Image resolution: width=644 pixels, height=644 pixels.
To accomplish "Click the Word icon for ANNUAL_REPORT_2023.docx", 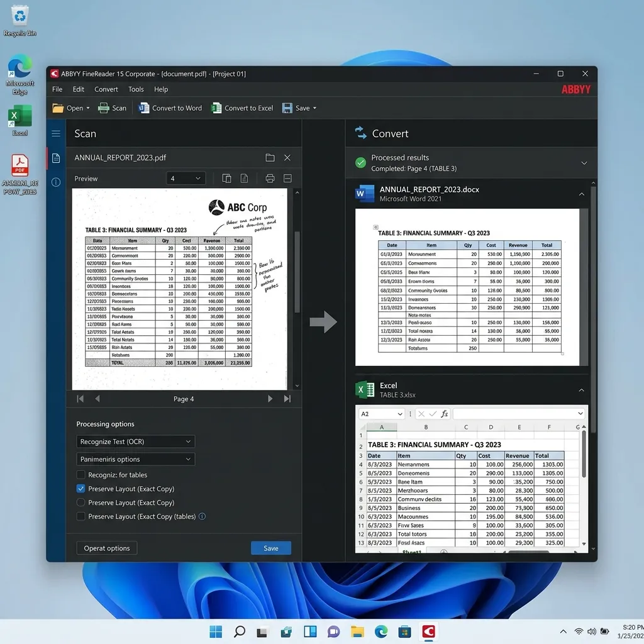I will (365, 194).
